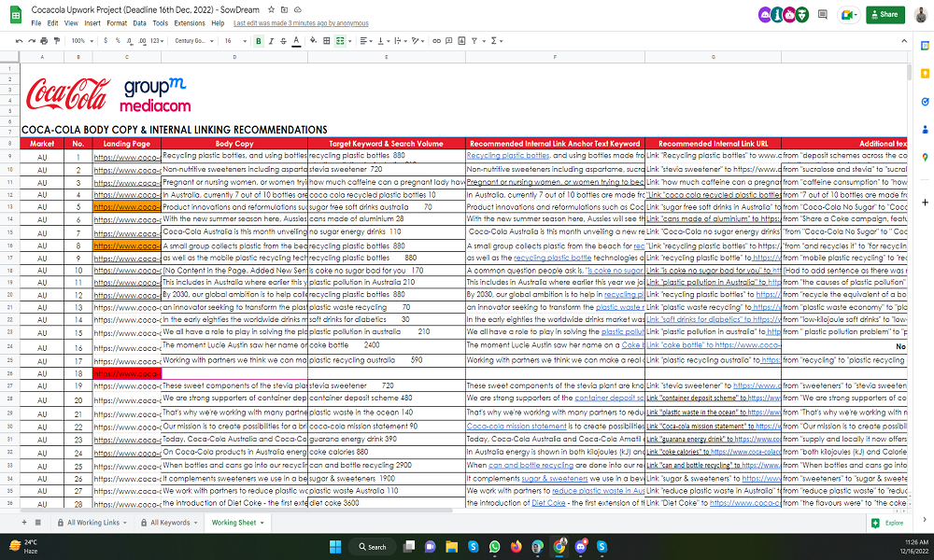Open Contacts in the side panel

pyautogui.click(x=925, y=129)
